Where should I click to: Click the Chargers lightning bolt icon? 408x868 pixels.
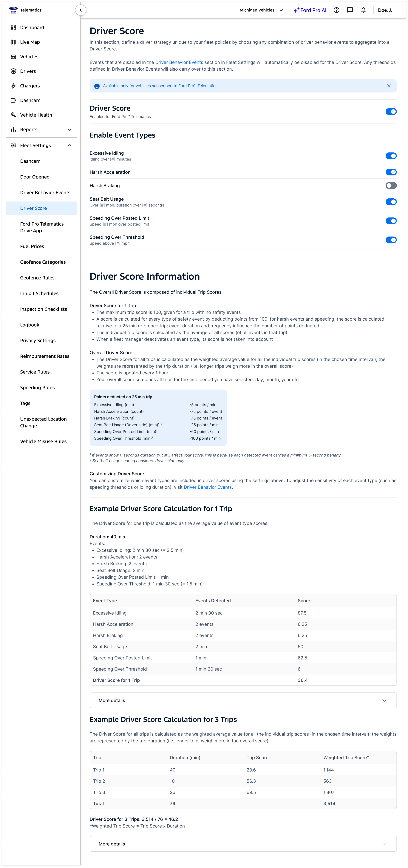point(13,86)
